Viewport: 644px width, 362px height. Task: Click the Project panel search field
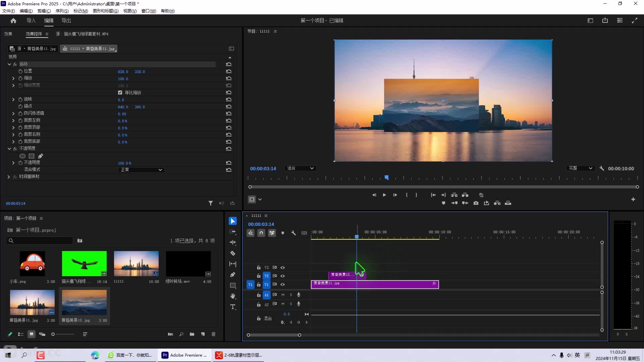(40, 241)
